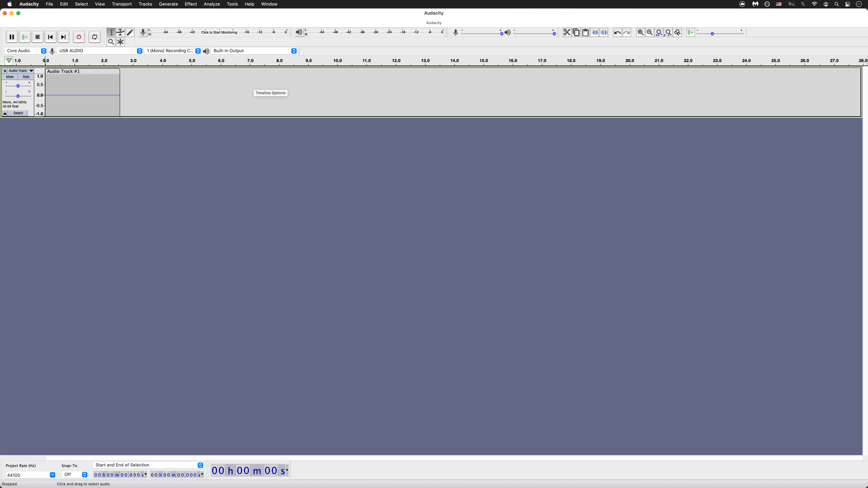
Task: Click Silence audio selection icon
Action: [604, 32]
